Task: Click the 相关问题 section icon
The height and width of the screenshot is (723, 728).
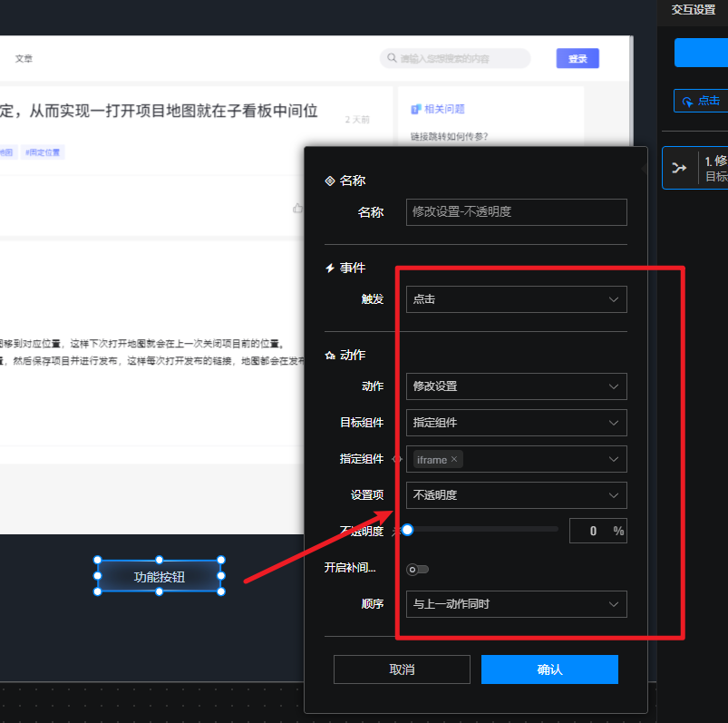Action: pos(415,109)
